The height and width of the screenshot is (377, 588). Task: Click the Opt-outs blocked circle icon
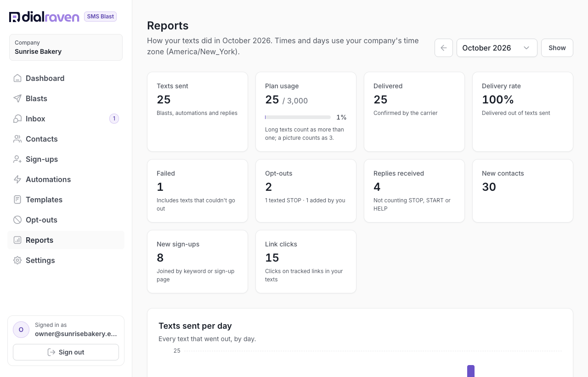coord(17,220)
